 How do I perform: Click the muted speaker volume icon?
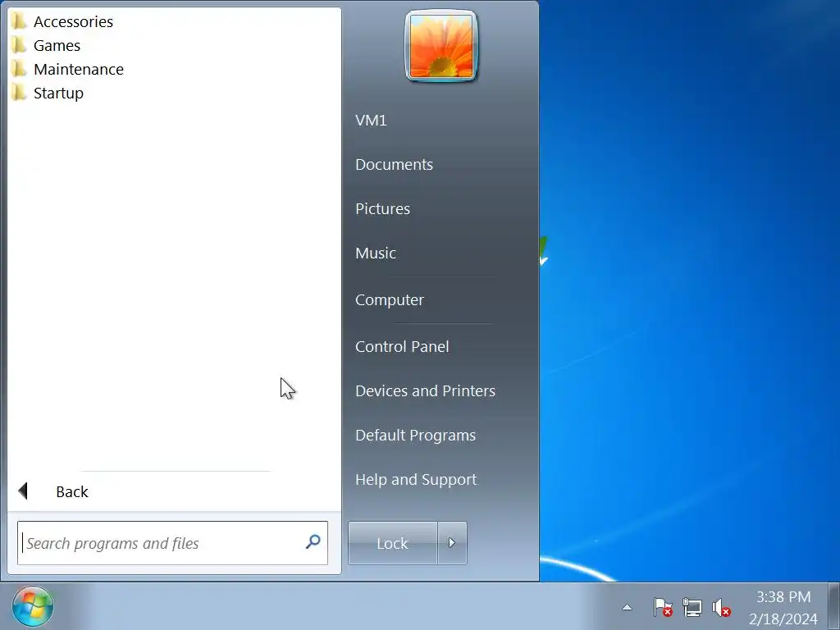tap(721, 608)
